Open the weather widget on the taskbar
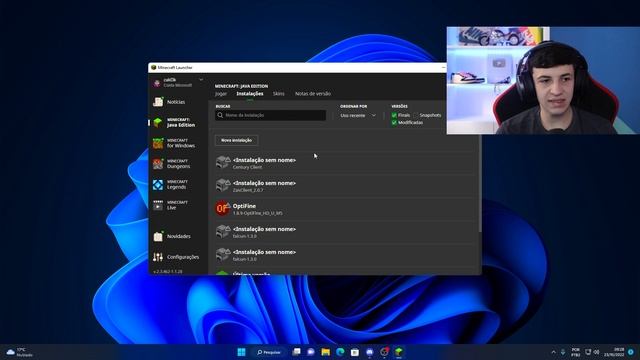This screenshot has height=360, width=640. point(20,352)
